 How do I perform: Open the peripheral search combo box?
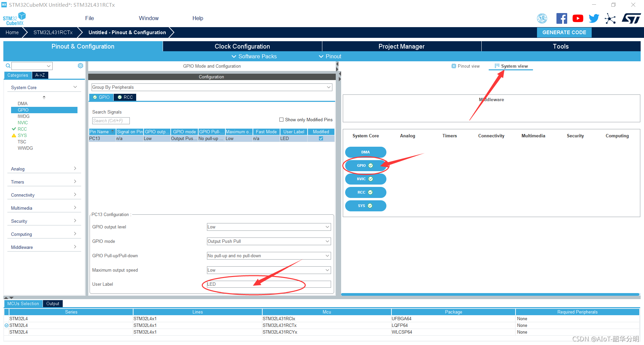pyautogui.click(x=32, y=66)
